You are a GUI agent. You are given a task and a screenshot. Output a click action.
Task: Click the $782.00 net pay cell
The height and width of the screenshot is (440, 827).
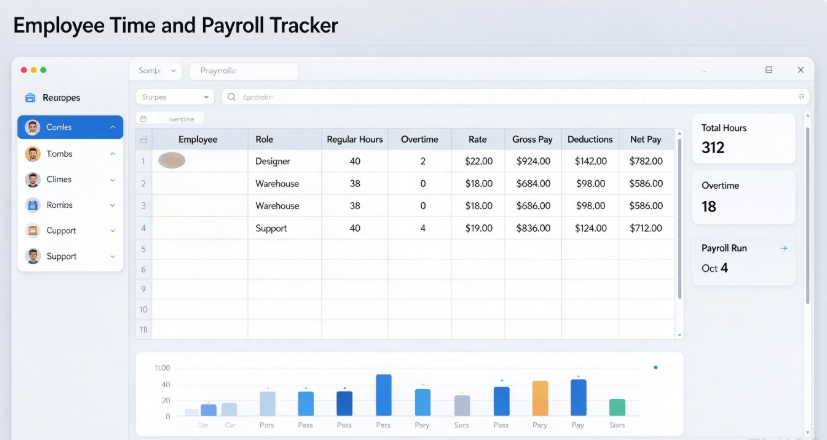coord(646,161)
